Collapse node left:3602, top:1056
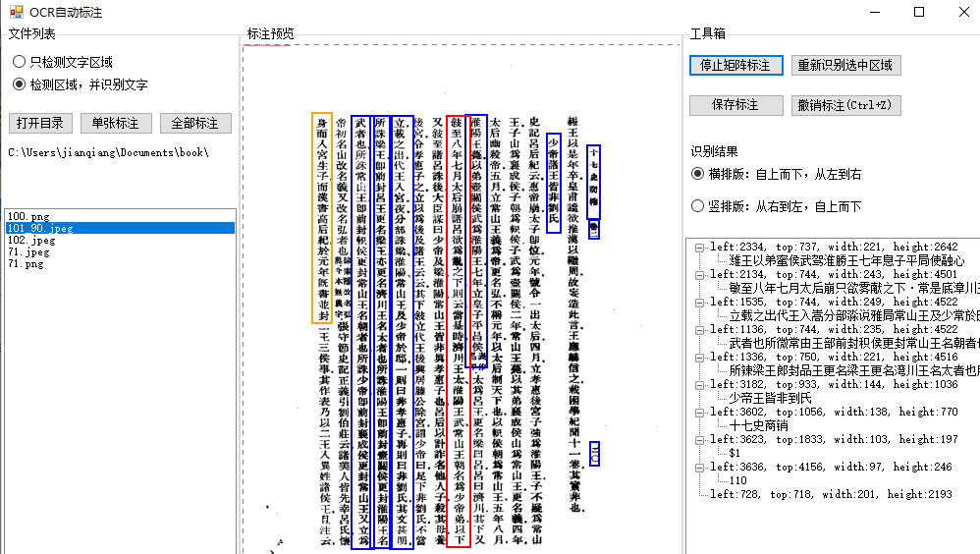980x554 pixels. point(699,412)
